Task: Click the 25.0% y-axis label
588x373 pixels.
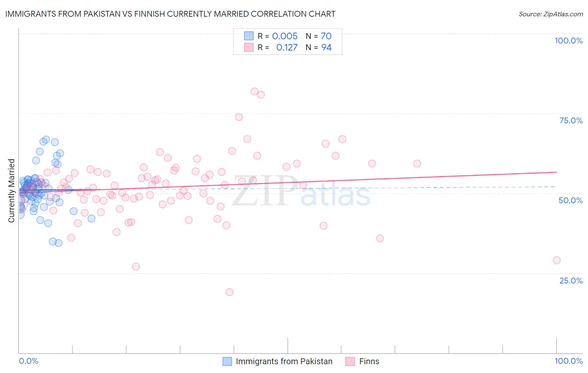Action: click(571, 281)
